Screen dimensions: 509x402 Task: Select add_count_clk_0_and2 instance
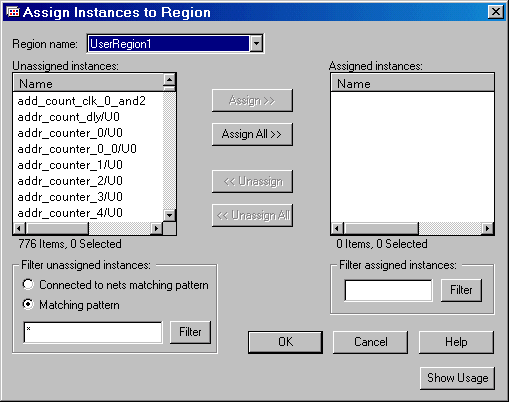pyautogui.click(x=82, y=101)
